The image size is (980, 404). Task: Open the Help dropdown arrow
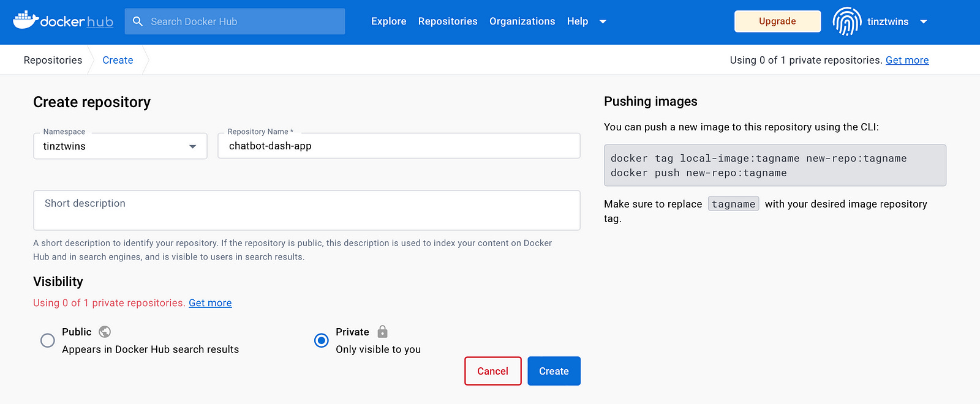[603, 21]
